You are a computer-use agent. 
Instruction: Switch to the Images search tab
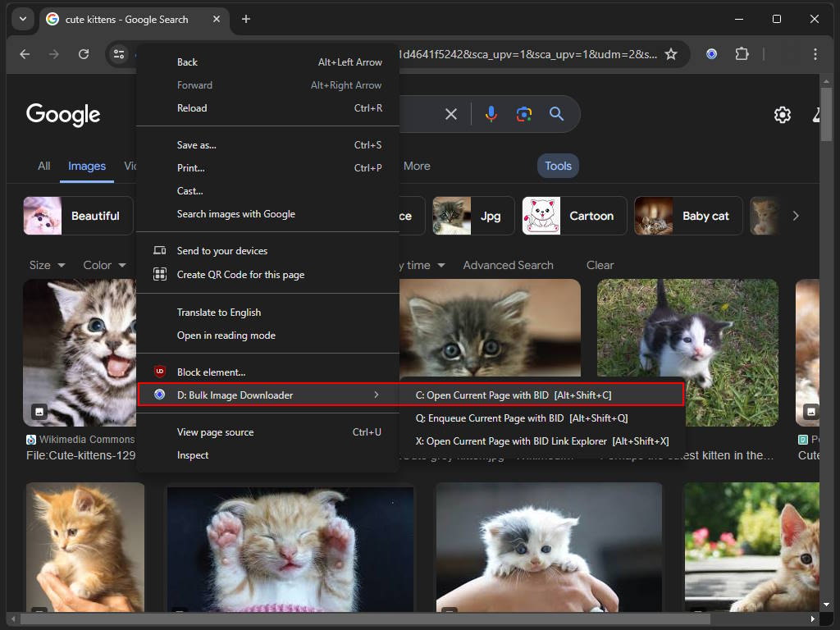tap(87, 166)
